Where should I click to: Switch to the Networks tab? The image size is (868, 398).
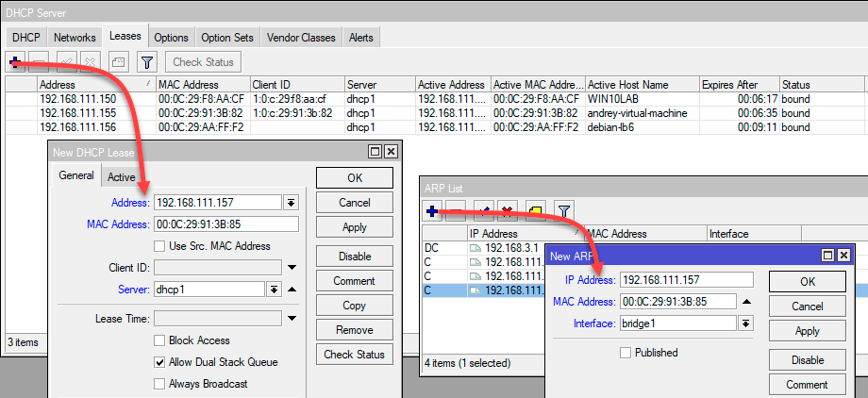point(75,38)
